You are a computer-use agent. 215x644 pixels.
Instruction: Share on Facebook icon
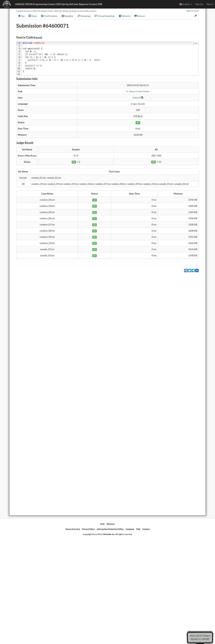pyautogui.click(x=186, y=271)
